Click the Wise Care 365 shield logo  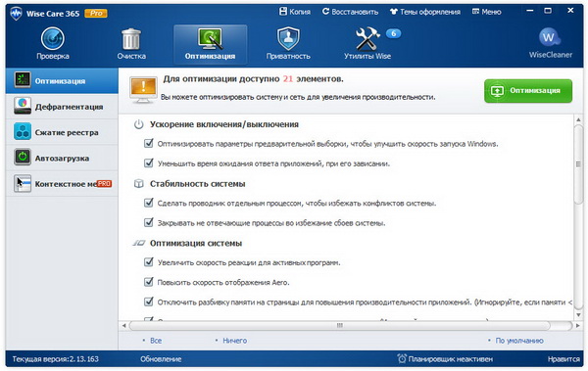coord(16,14)
